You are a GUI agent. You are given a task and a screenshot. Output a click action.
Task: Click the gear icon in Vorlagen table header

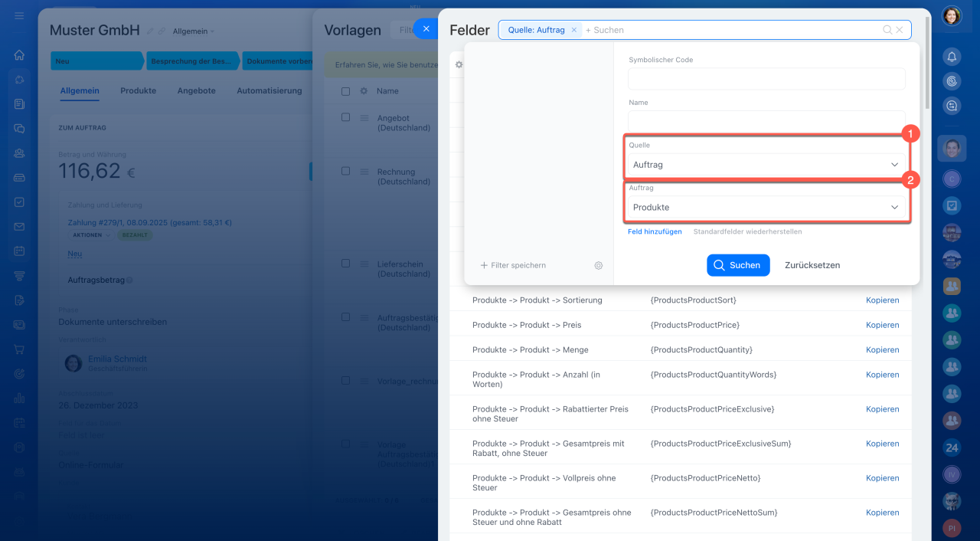coord(364,91)
